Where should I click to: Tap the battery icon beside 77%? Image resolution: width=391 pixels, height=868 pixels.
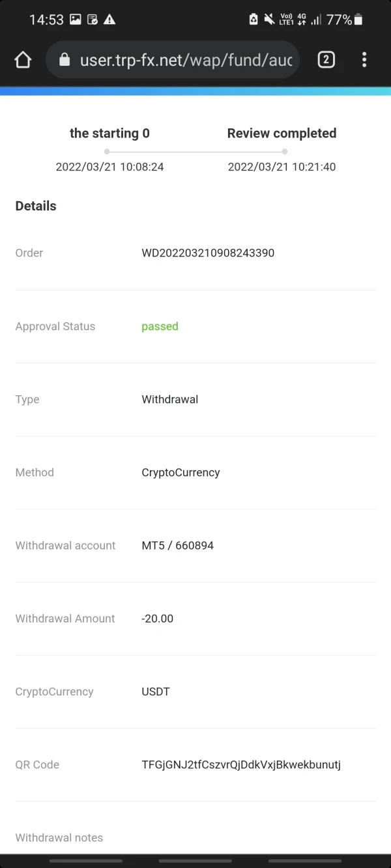(358, 20)
